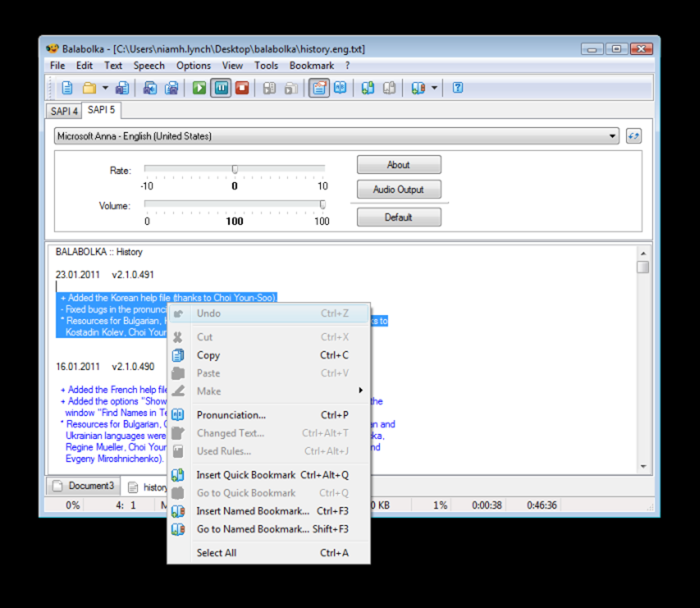Choose Undo in the context menu

[x=269, y=314]
